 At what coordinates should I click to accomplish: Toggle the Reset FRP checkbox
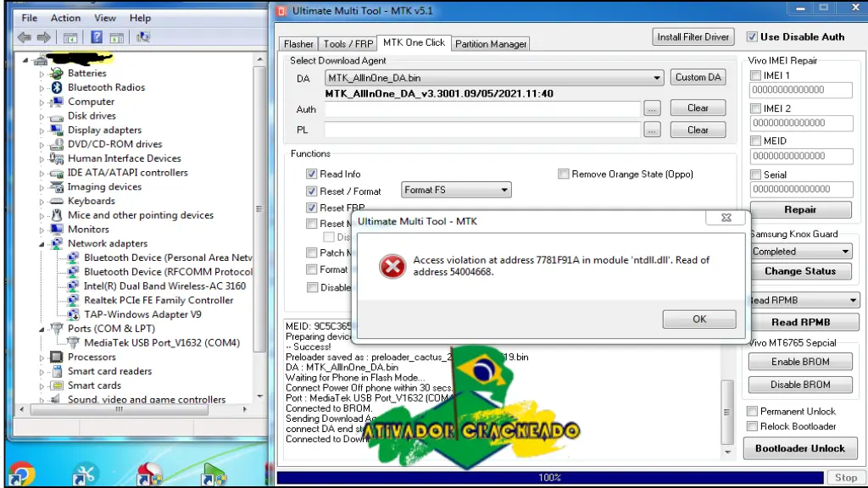tap(311, 208)
